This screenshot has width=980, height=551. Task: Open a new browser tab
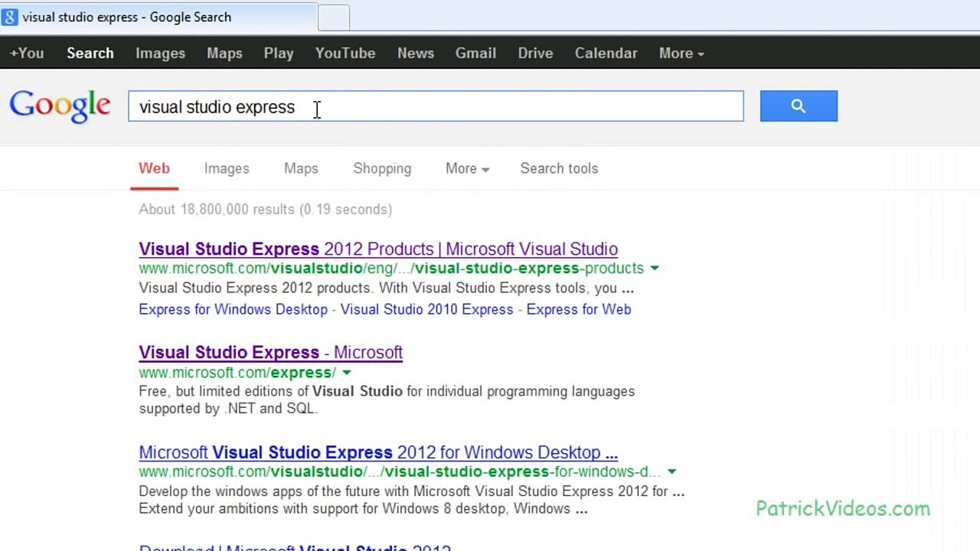[x=334, y=18]
